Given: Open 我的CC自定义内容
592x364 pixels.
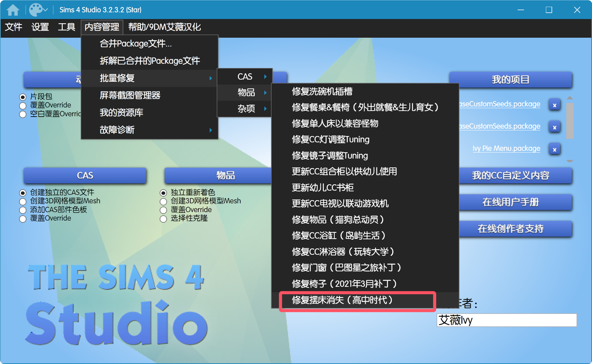Looking at the screenshot, I should pyautogui.click(x=516, y=175).
